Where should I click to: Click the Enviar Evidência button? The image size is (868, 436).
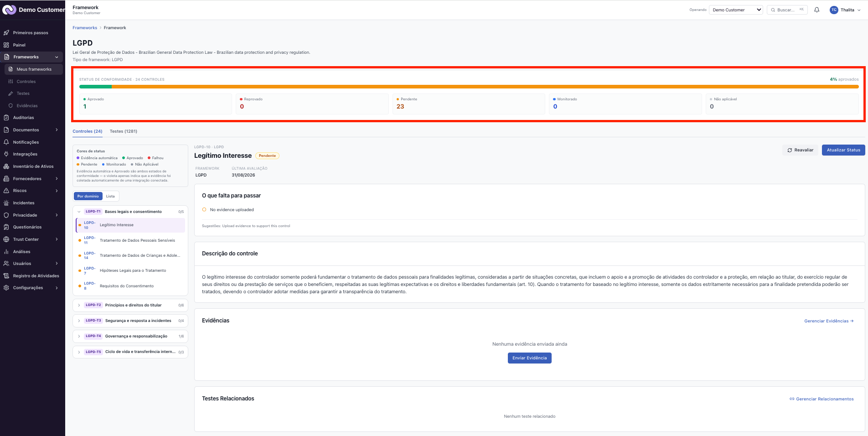point(530,358)
